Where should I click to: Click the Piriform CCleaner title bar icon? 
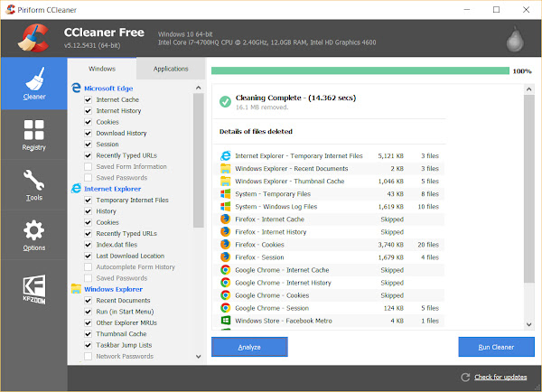pos(10,9)
